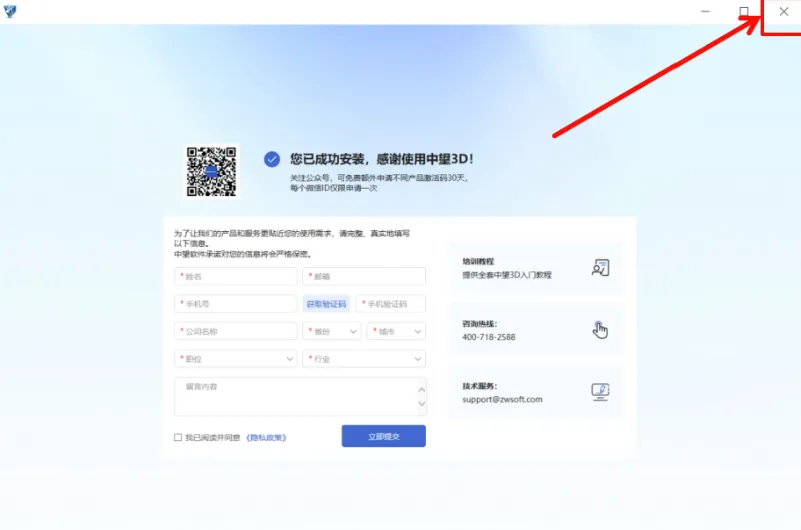Click the hotline number 400-718-2588
The height and width of the screenshot is (530, 801).
click(x=489, y=337)
